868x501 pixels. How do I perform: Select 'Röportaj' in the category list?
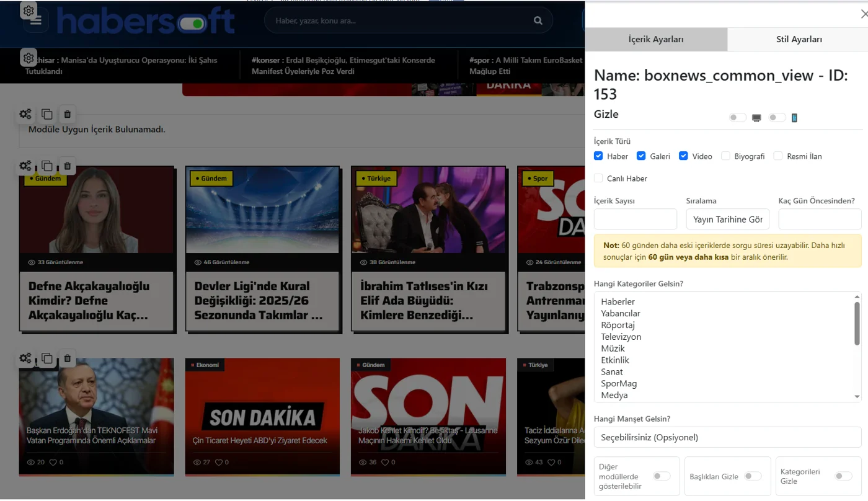[x=618, y=325]
